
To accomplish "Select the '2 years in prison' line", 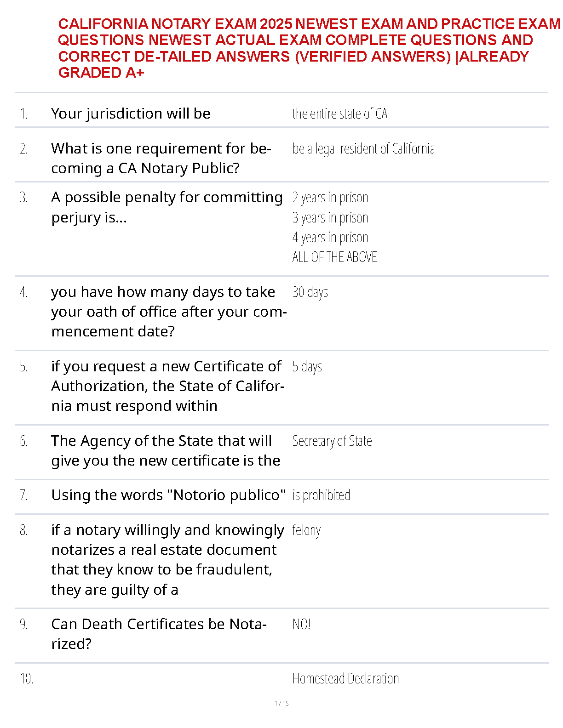I will point(330,198).
